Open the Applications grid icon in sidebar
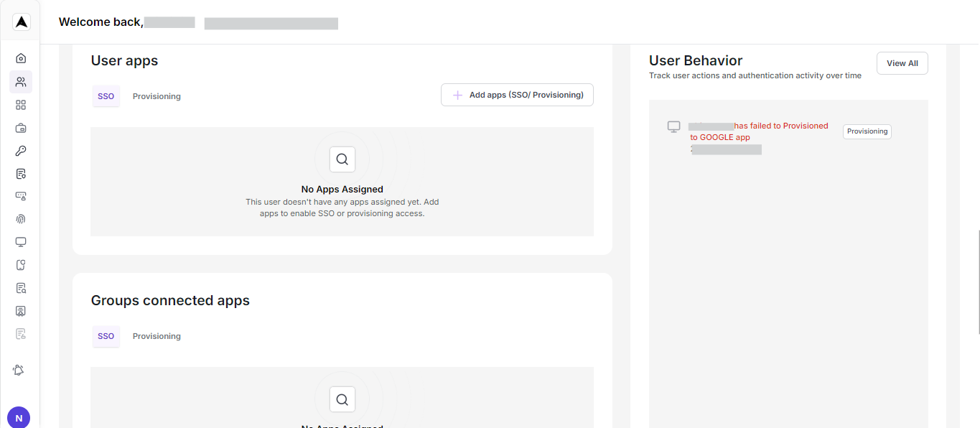The height and width of the screenshot is (428, 980). 20,104
